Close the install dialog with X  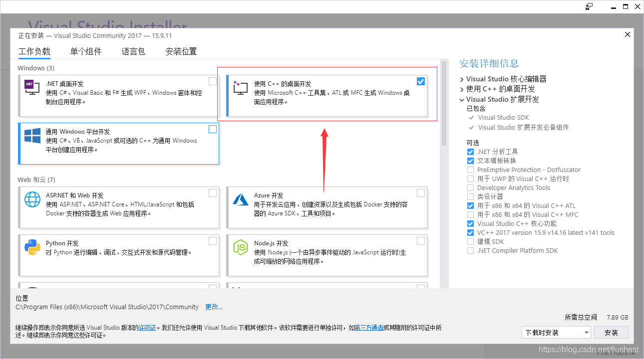point(628,34)
